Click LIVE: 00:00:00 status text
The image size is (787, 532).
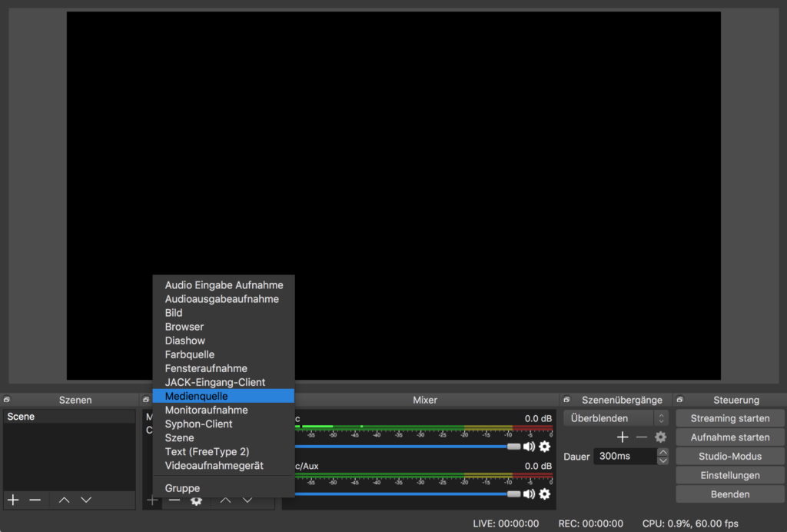tap(506, 524)
